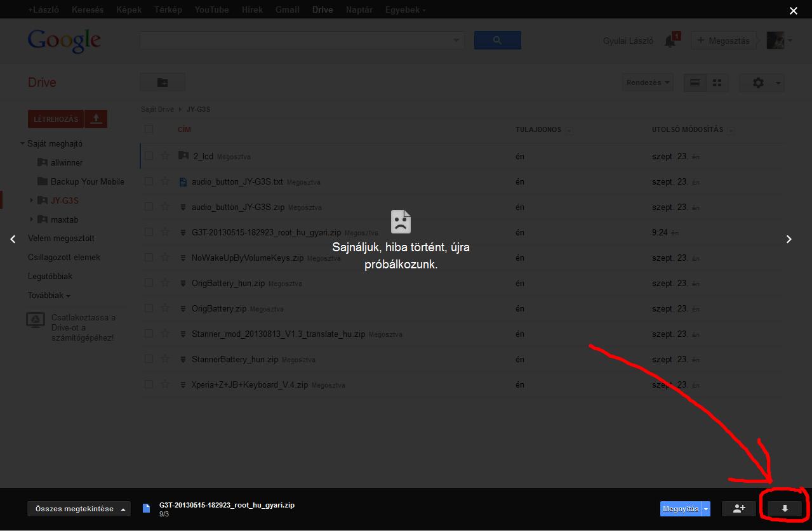Open Csillagozott elemek in sidebar

pos(64,258)
